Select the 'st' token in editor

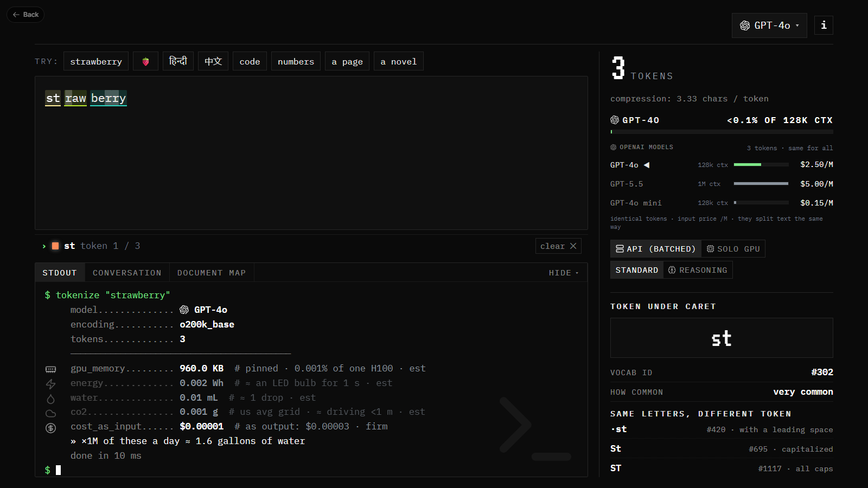click(x=53, y=98)
